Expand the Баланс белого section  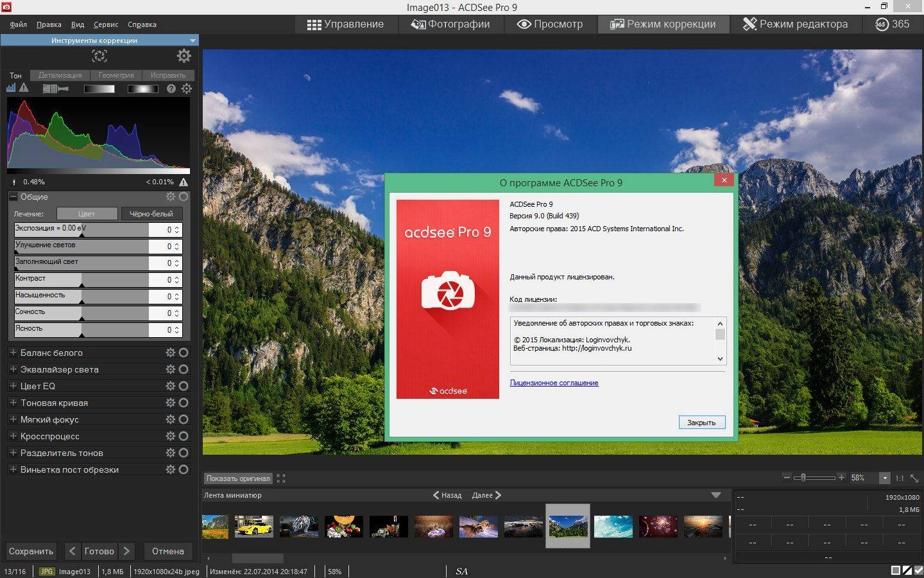click(x=13, y=352)
